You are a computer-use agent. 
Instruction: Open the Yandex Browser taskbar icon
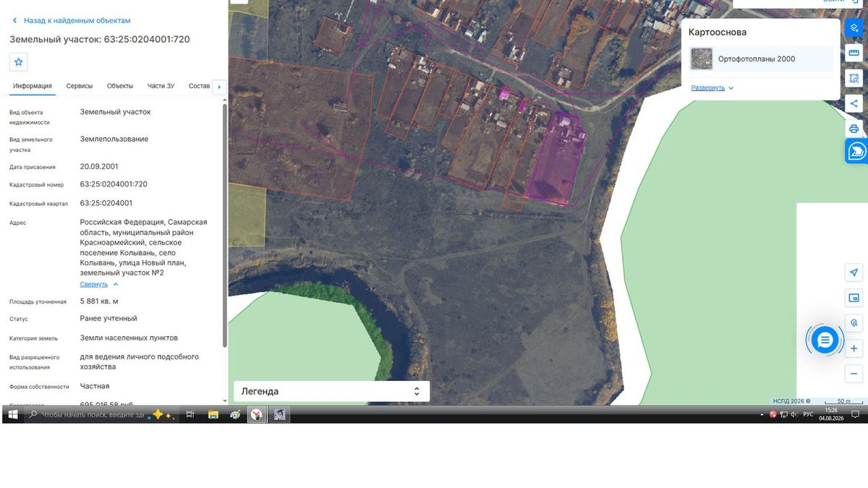(x=257, y=414)
